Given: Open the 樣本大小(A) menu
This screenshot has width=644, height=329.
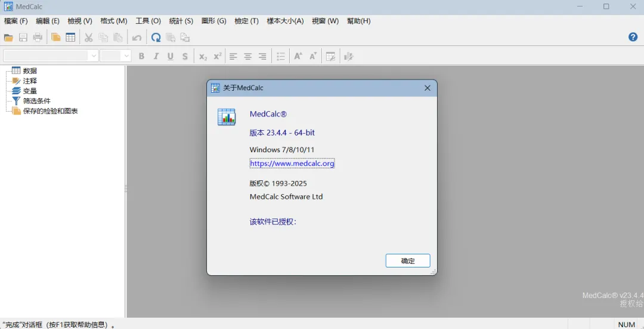Looking at the screenshot, I should point(286,21).
